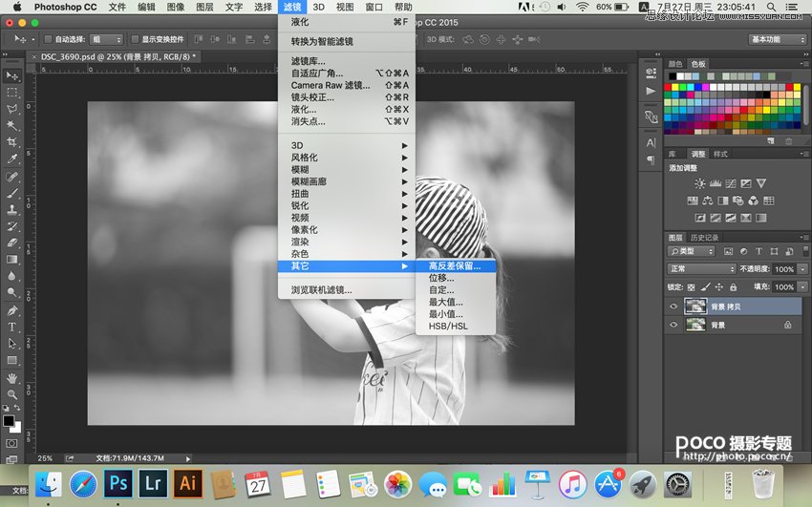Open the Photoshop dock icon
This screenshot has height=507, width=812.
pyautogui.click(x=118, y=483)
